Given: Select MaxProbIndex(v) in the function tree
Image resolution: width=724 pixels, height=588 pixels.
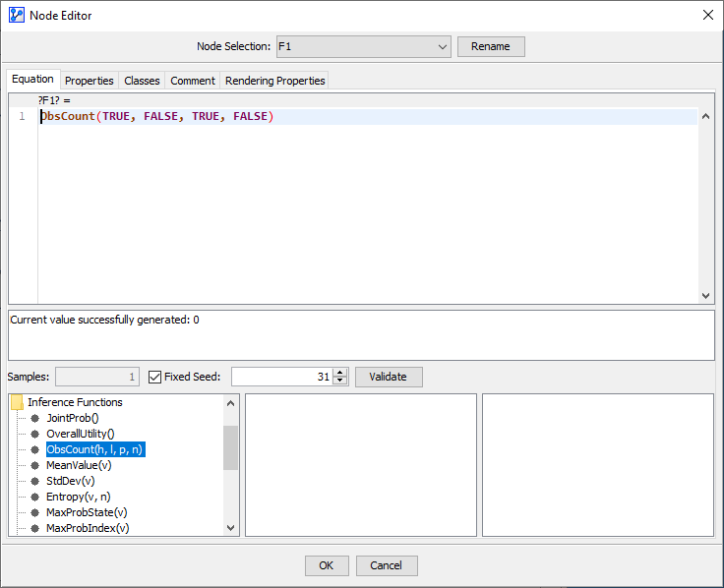Looking at the screenshot, I should (88, 528).
